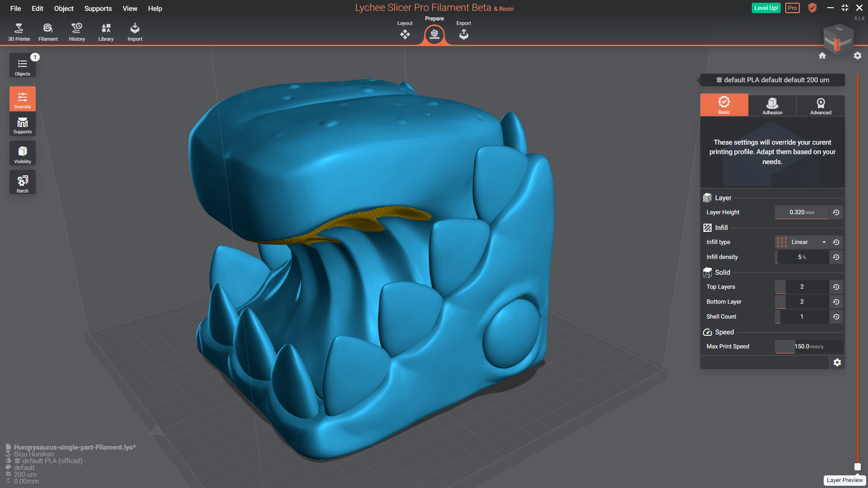Open the History panel icon
The height and width of the screenshot is (488, 868).
pos(77,32)
